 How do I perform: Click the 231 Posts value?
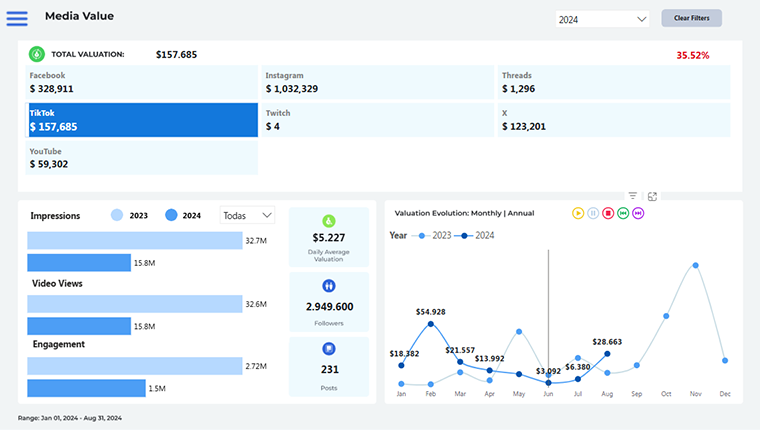pos(330,369)
